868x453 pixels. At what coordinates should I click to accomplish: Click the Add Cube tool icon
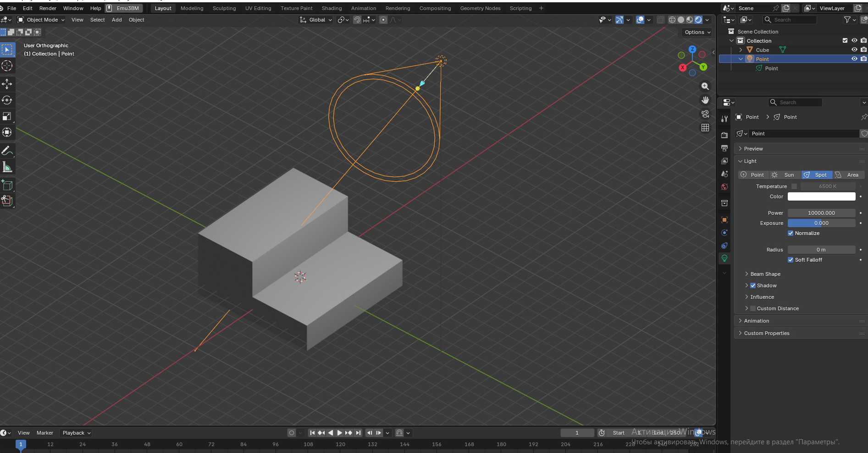coord(7,185)
